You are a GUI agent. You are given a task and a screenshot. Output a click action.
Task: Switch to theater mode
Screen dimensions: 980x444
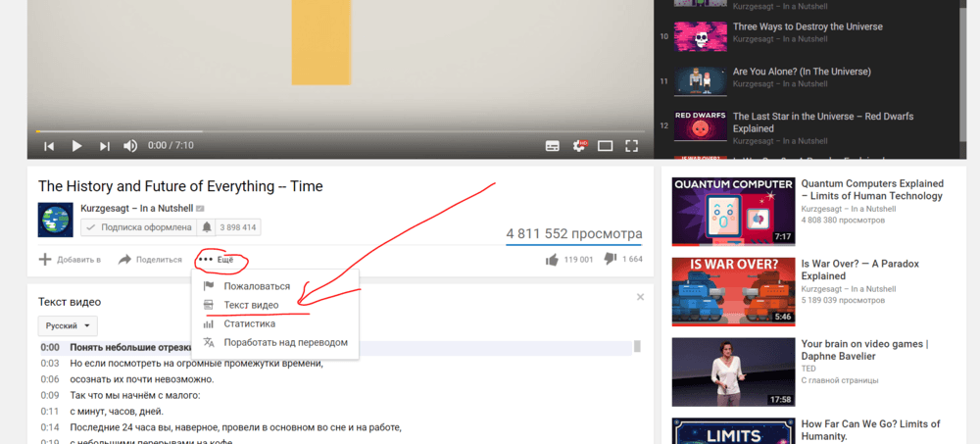pos(605,146)
